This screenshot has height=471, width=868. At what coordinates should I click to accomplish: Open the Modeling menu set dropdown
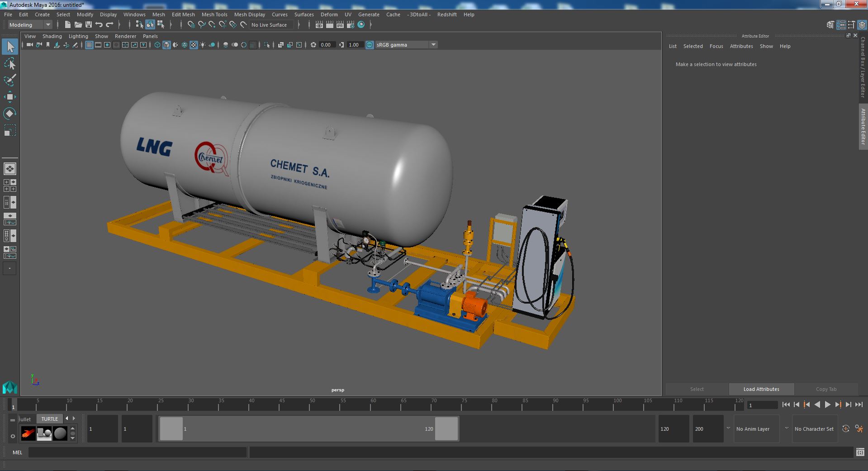tap(30, 25)
